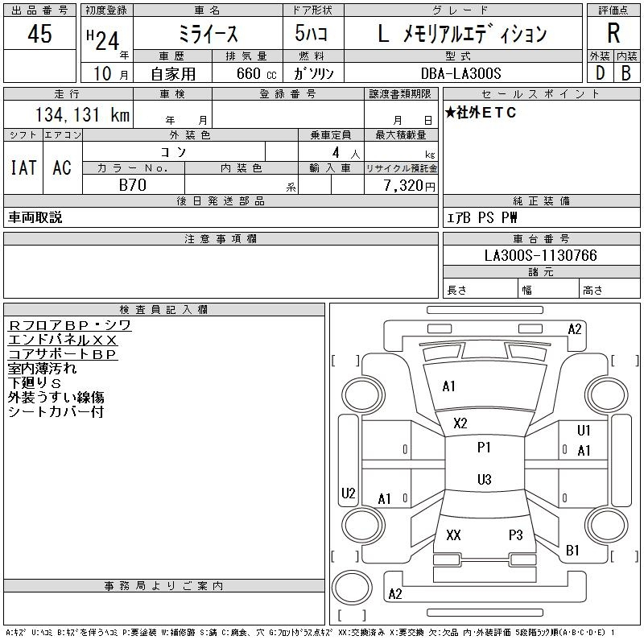This screenshot has height=644, width=644.
Task: Select the 検査員記入欄 section header
Action: pos(164,309)
